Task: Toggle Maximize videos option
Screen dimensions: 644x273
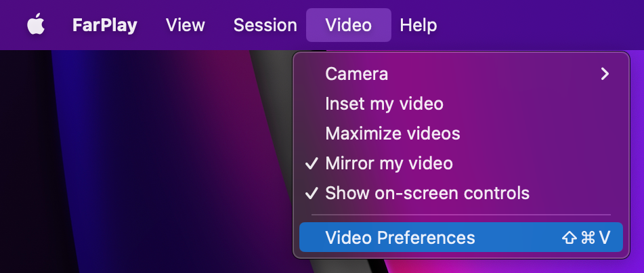Action: tap(392, 134)
